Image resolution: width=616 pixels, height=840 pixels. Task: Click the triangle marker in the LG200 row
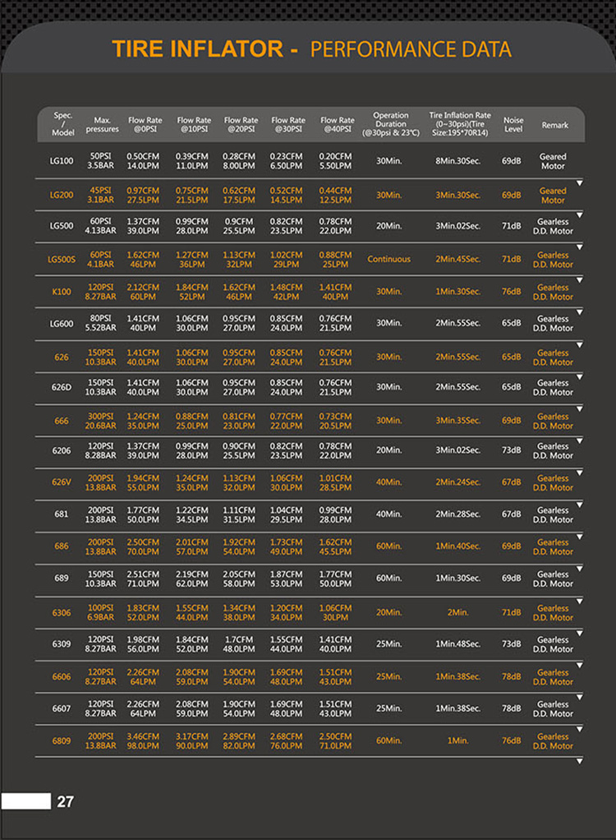pos(579,182)
